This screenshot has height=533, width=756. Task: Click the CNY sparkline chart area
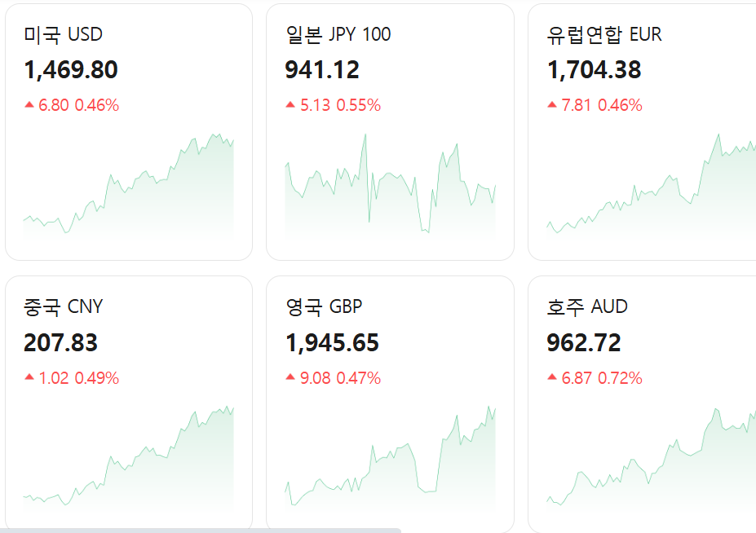click(x=128, y=456)
